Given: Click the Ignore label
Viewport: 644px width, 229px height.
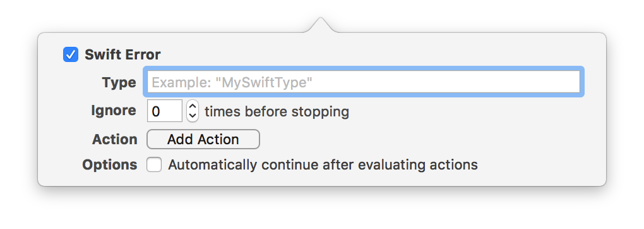Looking at the screenshot, I should tap(114, 110).
